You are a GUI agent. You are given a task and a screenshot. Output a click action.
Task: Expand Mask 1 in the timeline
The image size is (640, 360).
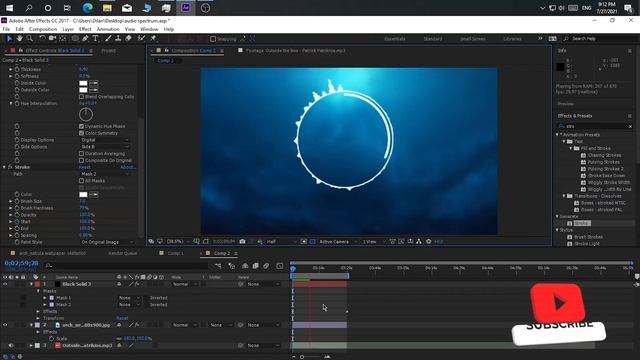pyautogui.click(x=45, y=298)
